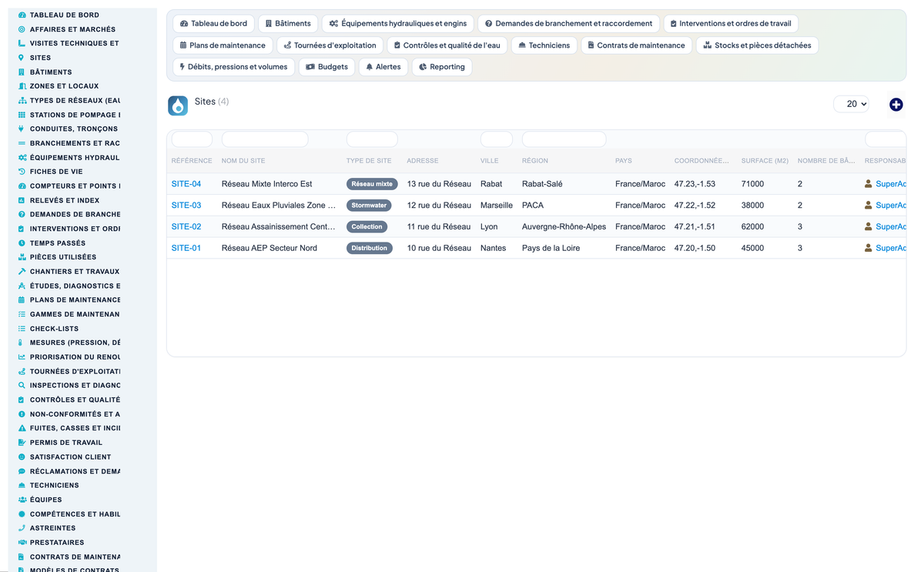Image resolution: width=924 pixels, height=572 pixels.
Task: Click the Distribution type badge
Action: (x=370, y=248)
